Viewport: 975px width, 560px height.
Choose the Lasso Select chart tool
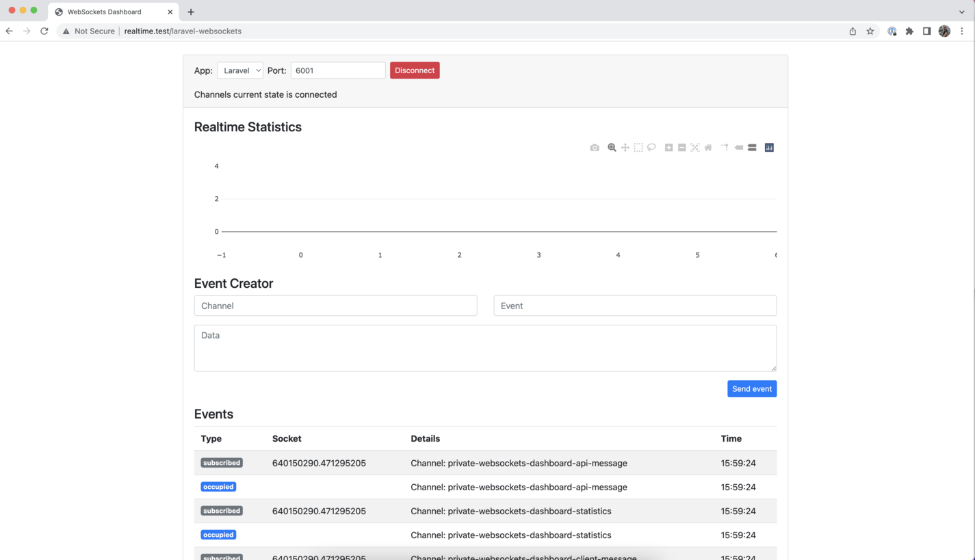point(651,147)
